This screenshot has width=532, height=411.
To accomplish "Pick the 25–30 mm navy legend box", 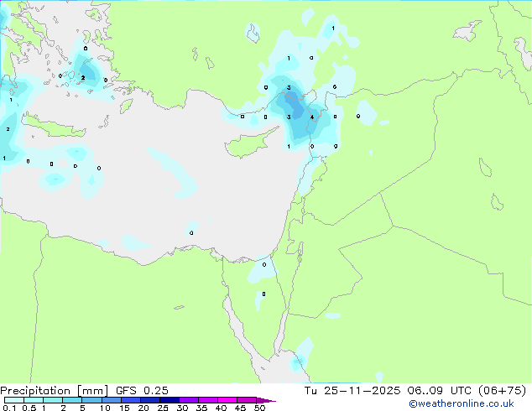I will click(x=169, y=400).
